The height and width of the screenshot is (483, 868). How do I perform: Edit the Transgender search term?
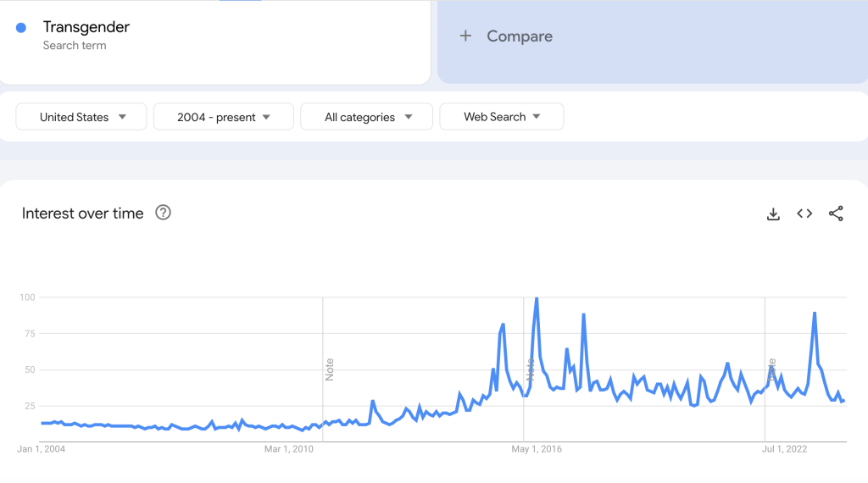click(x=86, y=27)
